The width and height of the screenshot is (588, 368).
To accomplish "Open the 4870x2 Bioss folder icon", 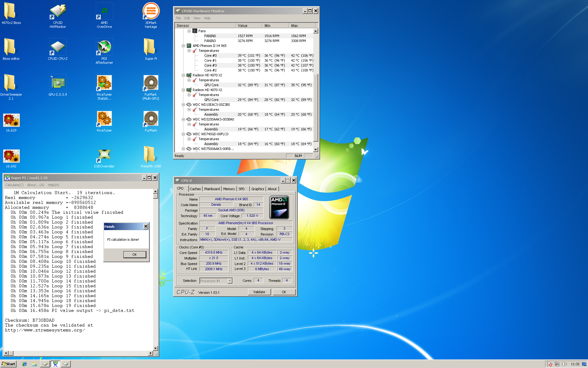I will [x=11, y=13].
